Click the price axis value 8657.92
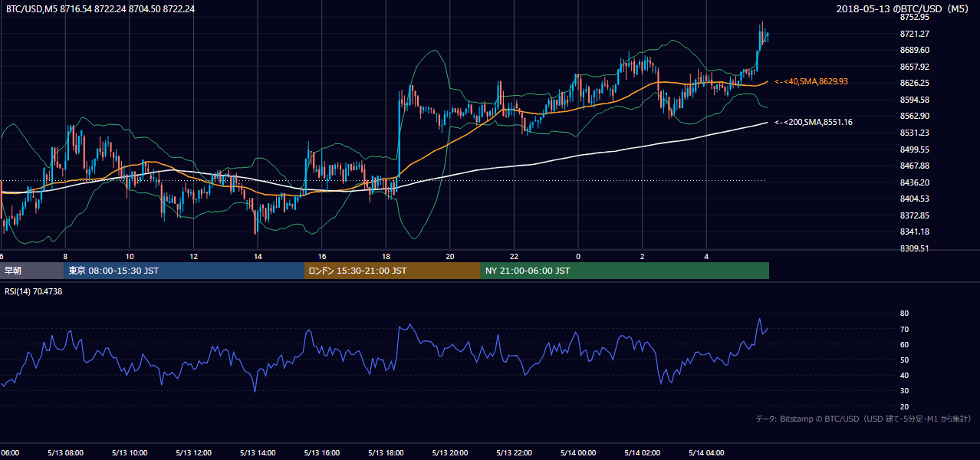The width and height of the screenshot is (980, 460). (x=915, y=67)
